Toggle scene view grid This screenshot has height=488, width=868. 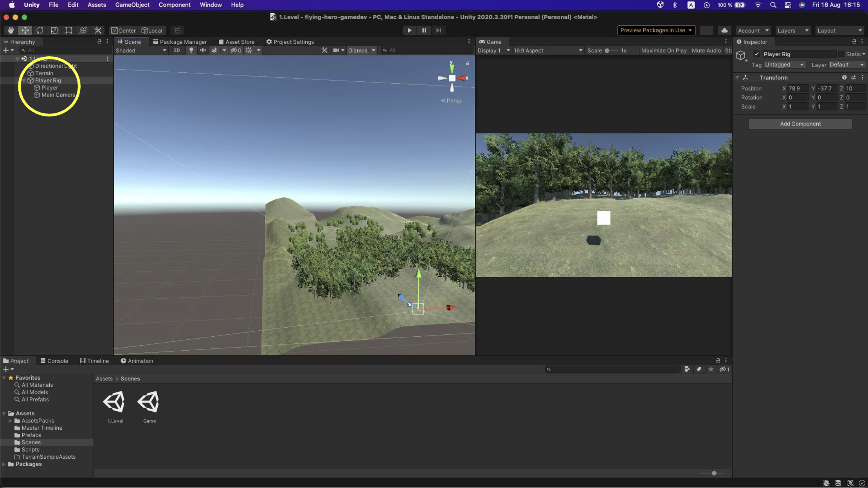pyautogui.click(x=249, y=50)
